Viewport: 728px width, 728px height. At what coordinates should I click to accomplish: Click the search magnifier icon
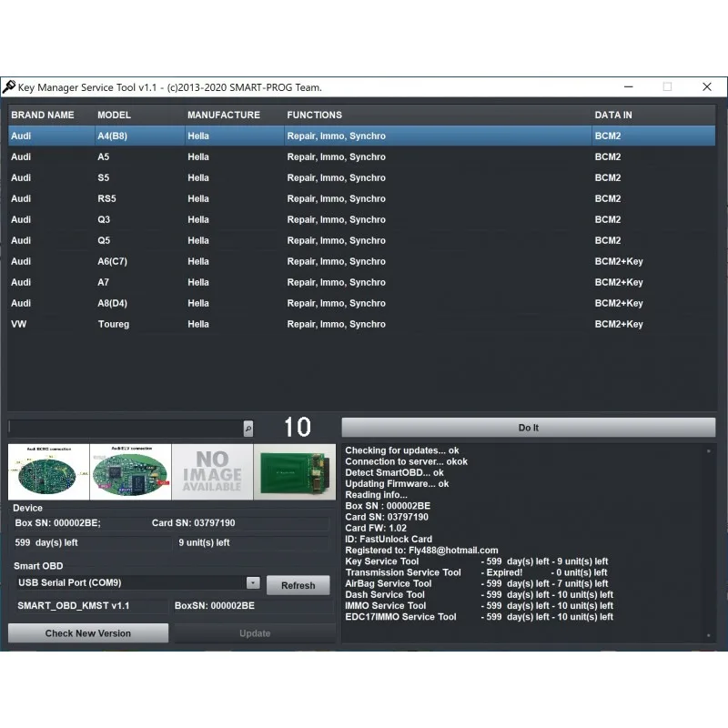point(248,428)
